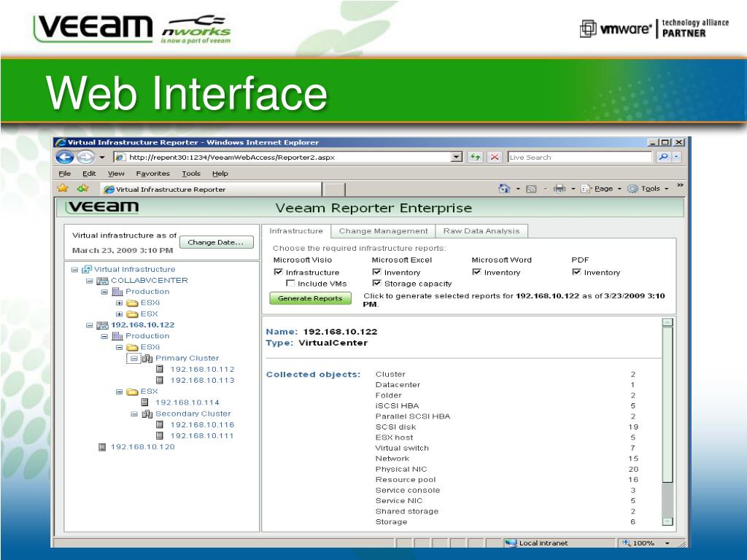This screenshot has height=560, width=747.
Task: Click the COLLABVCENTER server icon
Action: tap(102, 281)
